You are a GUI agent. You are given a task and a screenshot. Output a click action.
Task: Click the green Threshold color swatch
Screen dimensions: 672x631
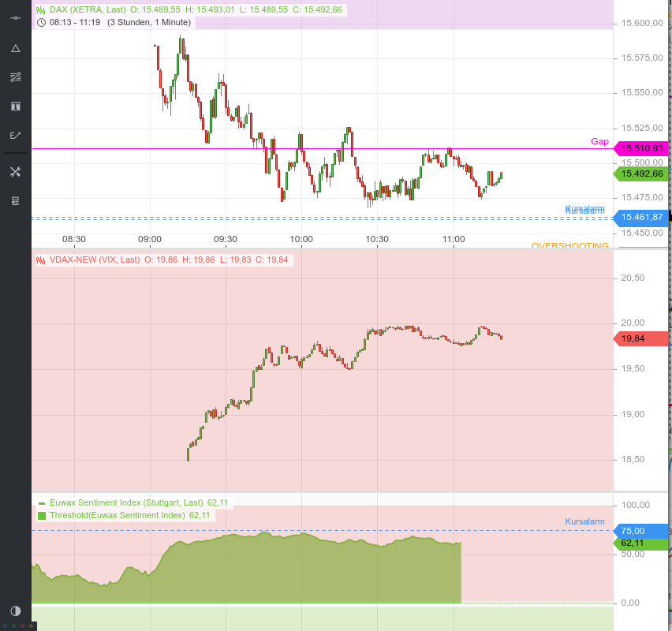tap(42, 515)
